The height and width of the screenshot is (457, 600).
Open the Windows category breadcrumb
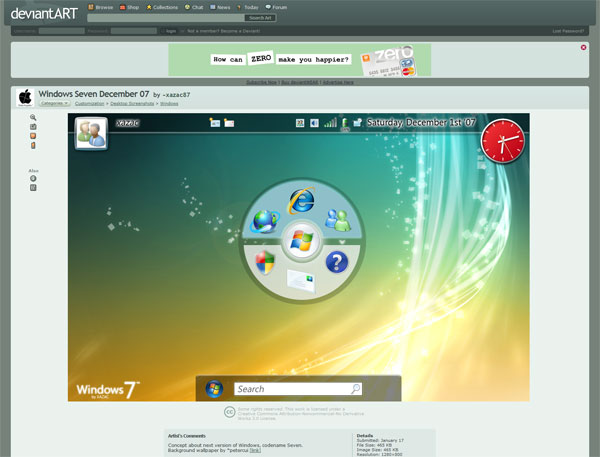coord(169,104)
